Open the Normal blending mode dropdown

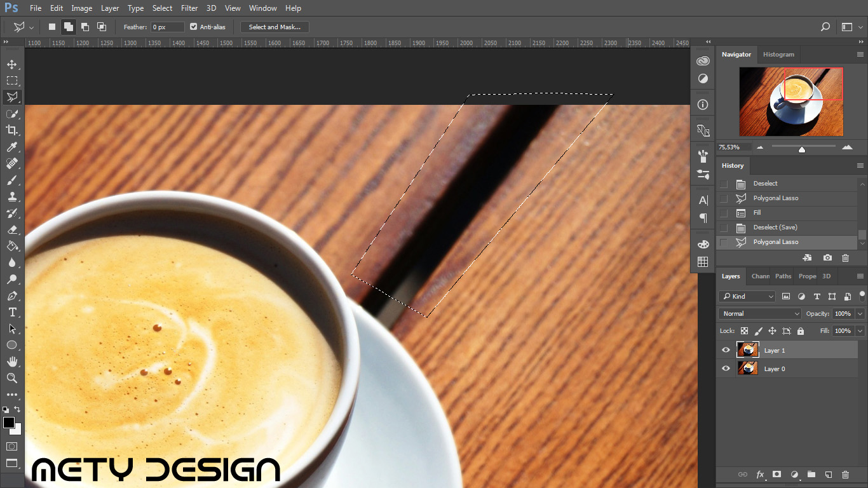(x=761, y=313)
